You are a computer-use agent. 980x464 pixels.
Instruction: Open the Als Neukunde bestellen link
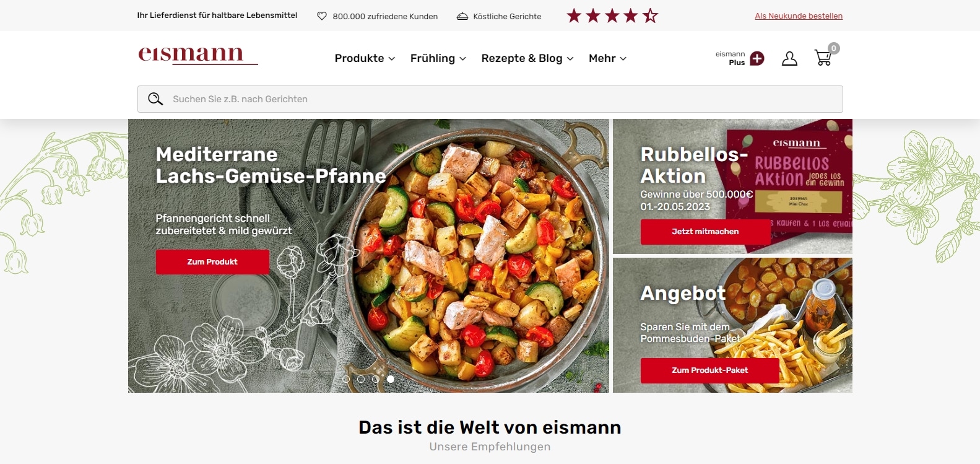point(799,16)
